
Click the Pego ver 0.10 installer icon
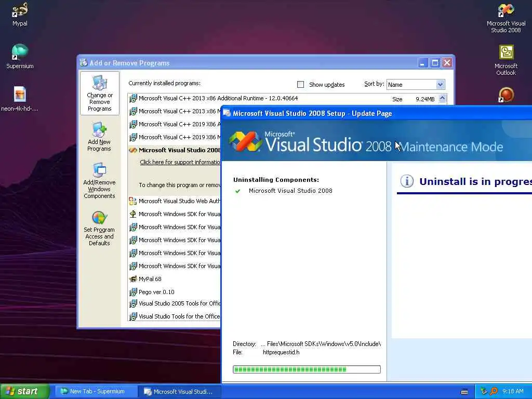click(x=133, y=292)
